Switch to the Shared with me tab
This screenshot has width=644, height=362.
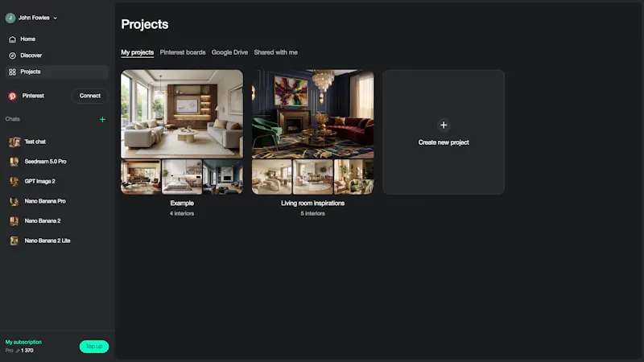coord(275,52)
